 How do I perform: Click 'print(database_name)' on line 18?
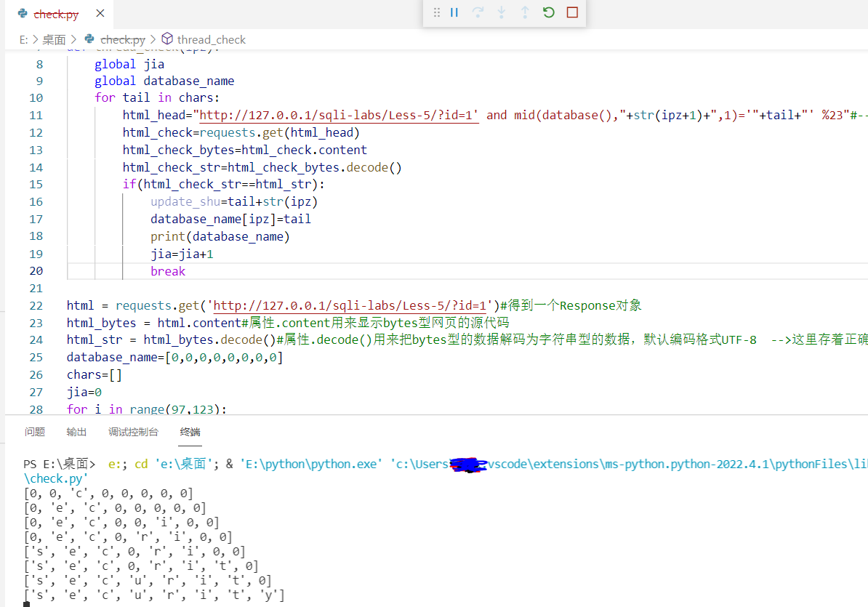coord(220,236)
